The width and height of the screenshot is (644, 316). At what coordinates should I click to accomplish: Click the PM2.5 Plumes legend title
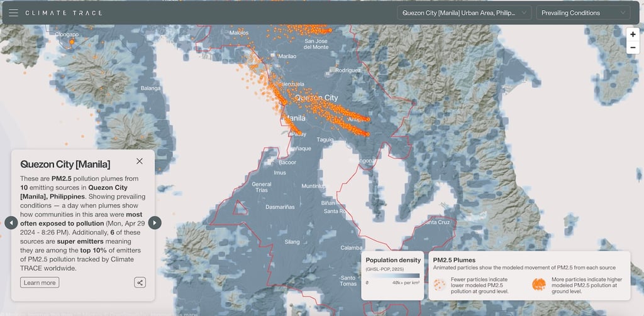(454, 259)
